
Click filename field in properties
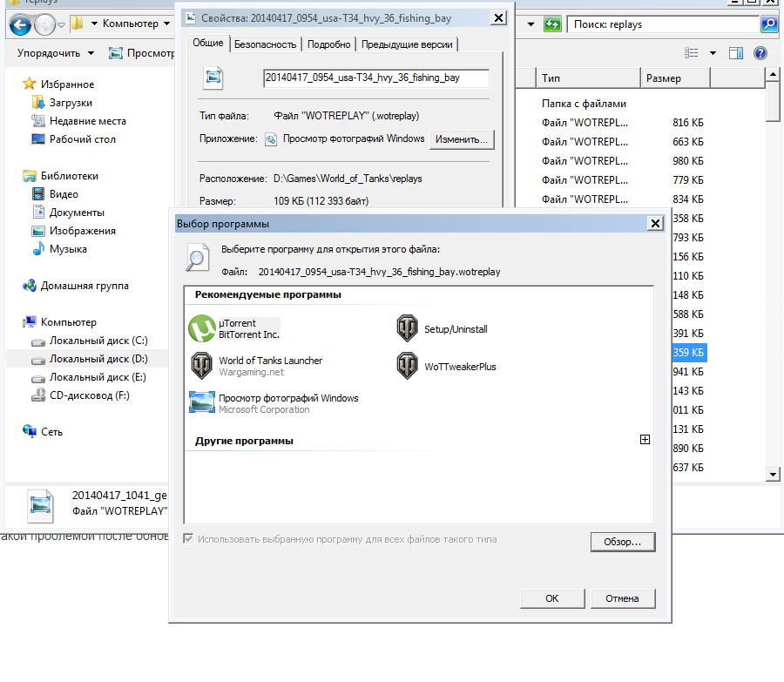[376, 78]
